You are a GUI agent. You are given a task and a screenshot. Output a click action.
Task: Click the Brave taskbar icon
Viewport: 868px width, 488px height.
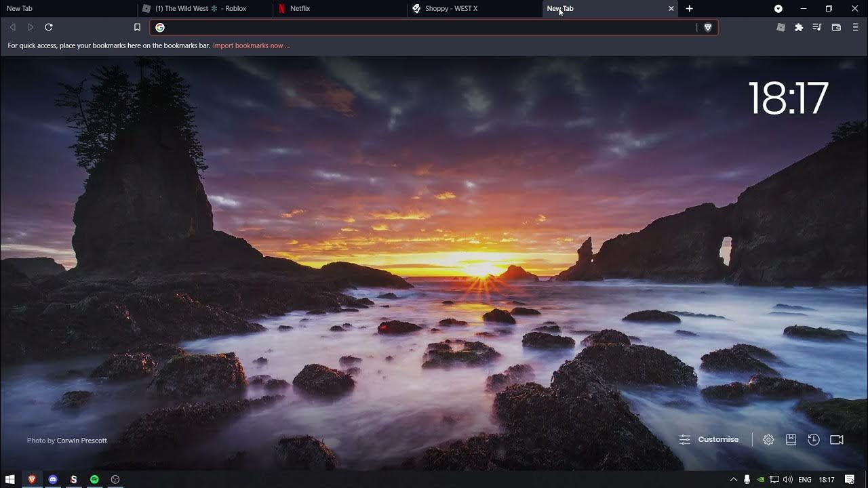(31, 479)
